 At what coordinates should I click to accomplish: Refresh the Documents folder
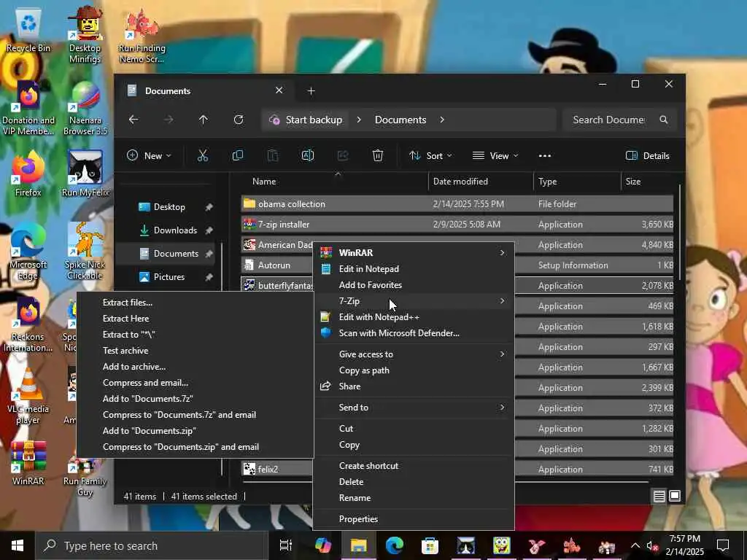point(239,120)
